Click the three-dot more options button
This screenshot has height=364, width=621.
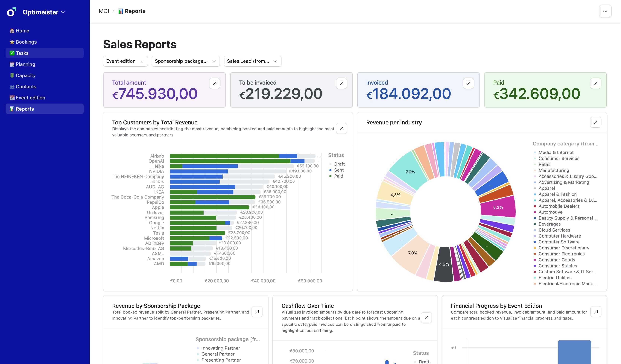[x=605, y=11]
